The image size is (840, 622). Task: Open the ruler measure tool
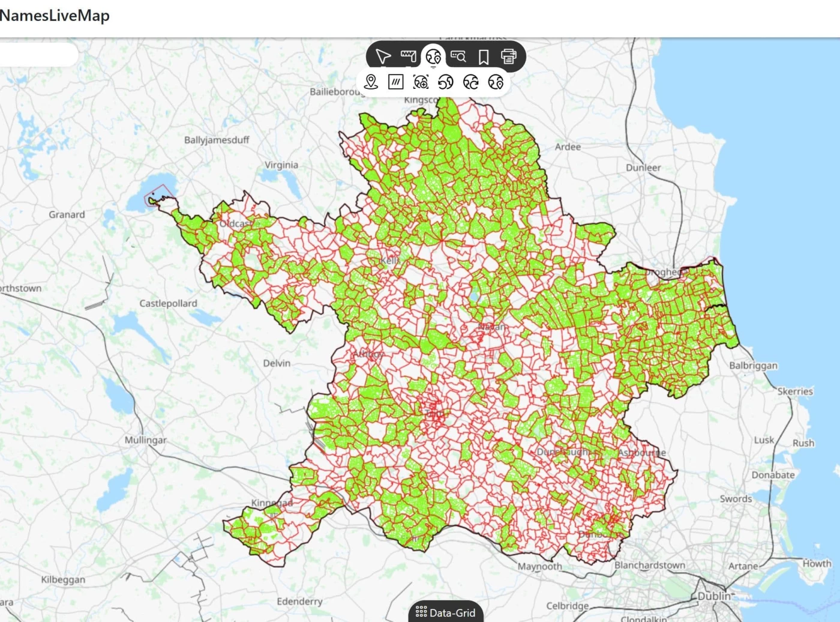408,56
